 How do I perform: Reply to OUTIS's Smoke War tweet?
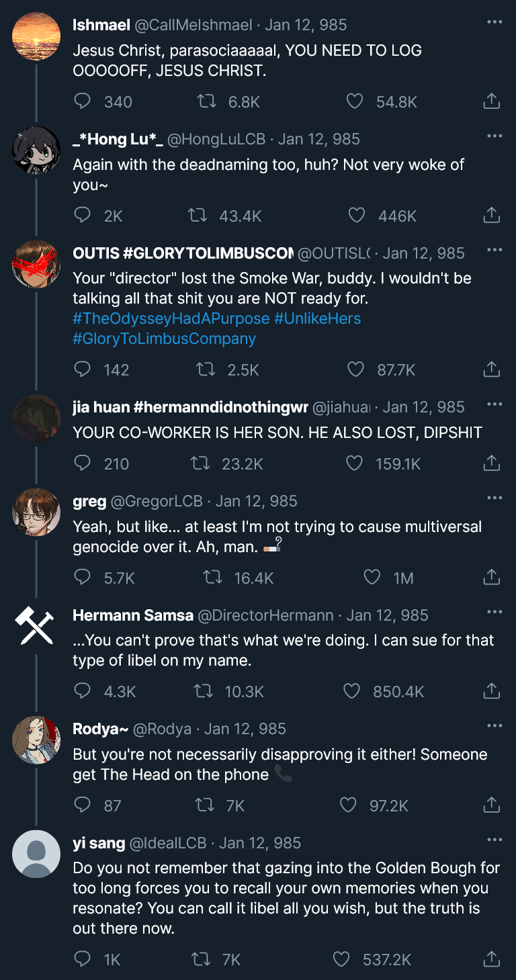coord(82,369)
